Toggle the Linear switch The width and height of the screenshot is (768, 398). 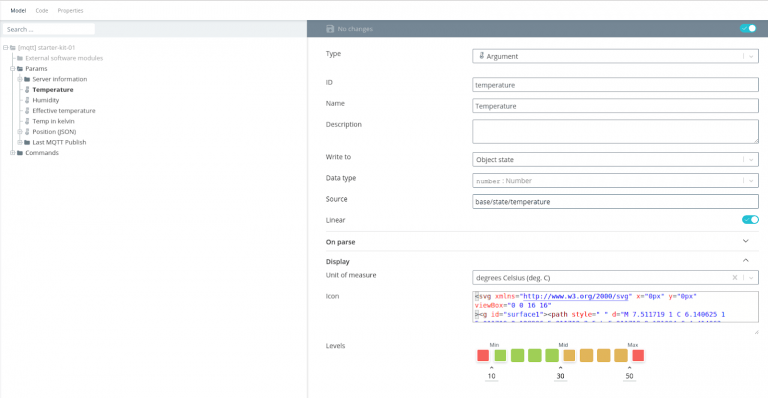pos(750,220)
